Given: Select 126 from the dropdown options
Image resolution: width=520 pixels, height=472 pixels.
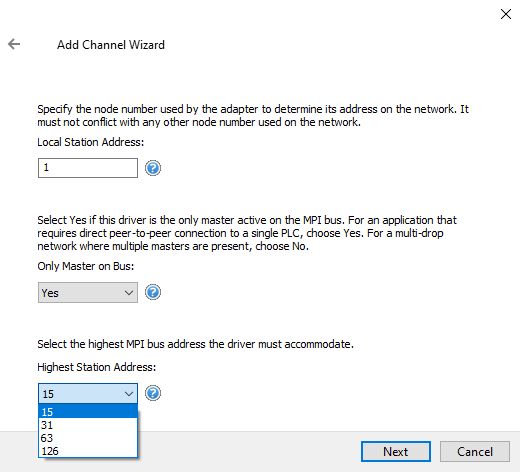Looking at the screenshot, I should (88, 451).
